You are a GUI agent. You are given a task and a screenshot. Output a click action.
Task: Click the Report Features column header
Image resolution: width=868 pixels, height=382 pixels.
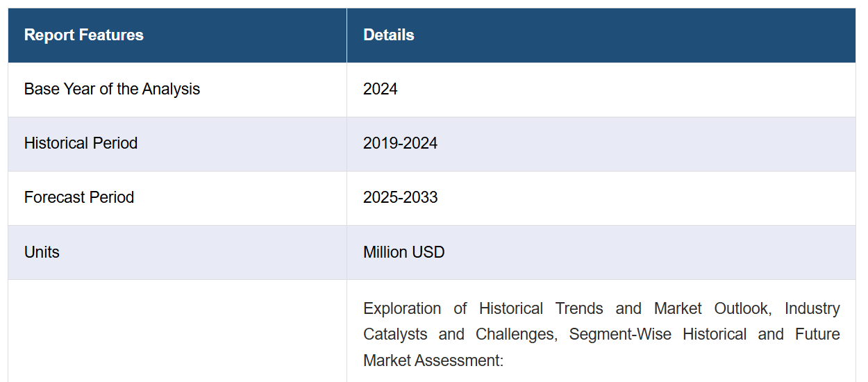(x=84, y=35)
